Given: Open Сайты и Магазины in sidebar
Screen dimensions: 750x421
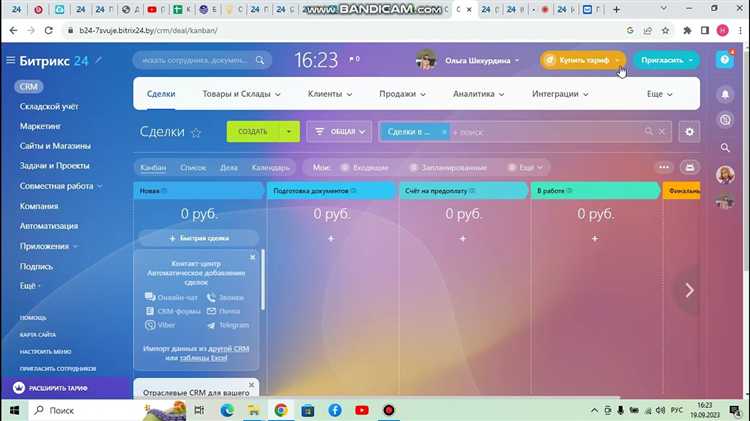Looking at the screenshot, I should [55, 145].
